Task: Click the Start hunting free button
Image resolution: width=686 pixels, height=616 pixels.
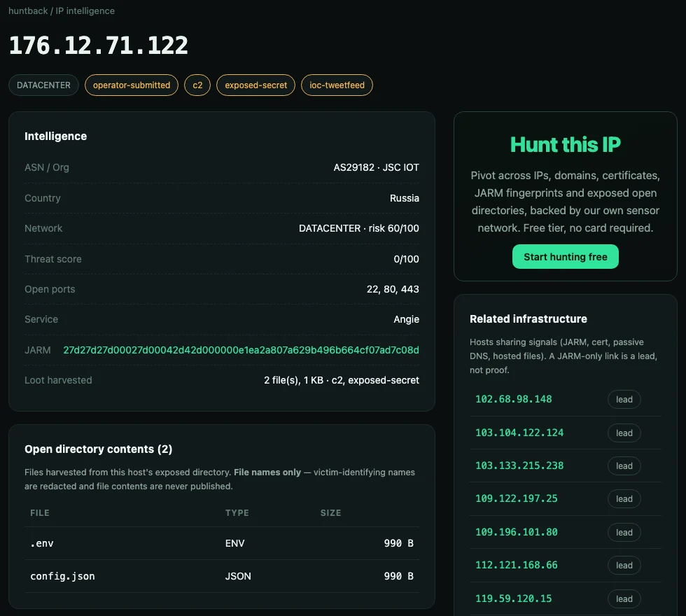Action: click(x=566, y=256)
